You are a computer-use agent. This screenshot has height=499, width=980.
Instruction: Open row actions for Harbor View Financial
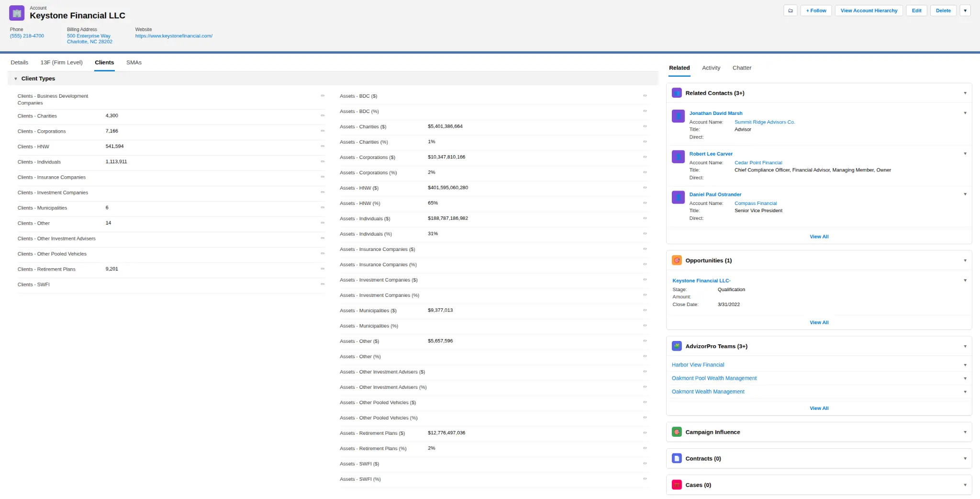(x=965, y=365)
